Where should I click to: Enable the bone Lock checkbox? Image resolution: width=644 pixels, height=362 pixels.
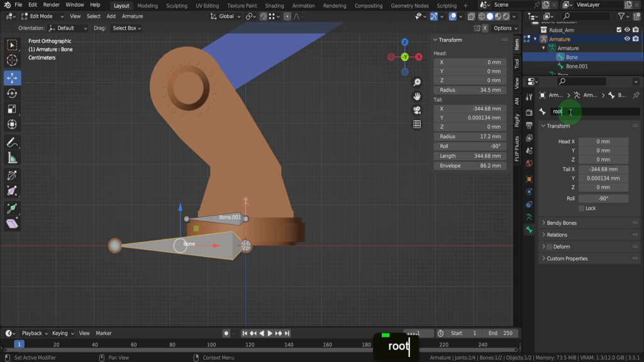pyautogui.click(x=582, y=208)
